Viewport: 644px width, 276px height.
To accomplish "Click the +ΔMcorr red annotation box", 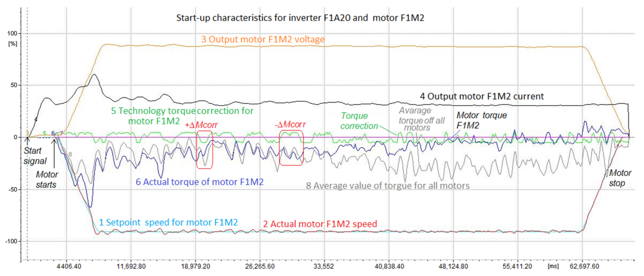I will 204,150.
